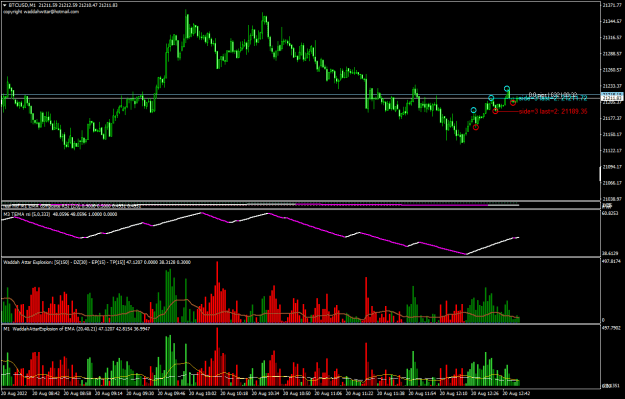625x399 pixels.
Task: Click the 60.8253 scale value of TEMA panel
Action: click(610, 213)
